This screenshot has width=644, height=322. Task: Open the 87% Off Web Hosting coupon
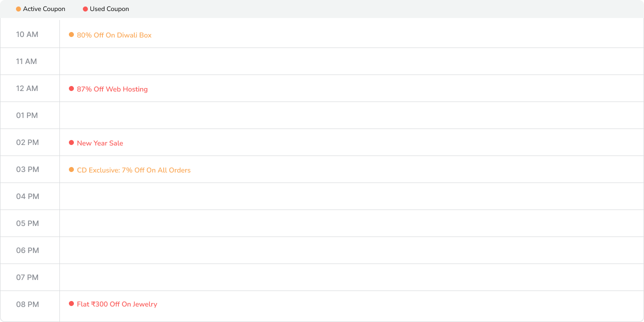pyautogui.click(x=112, y=89)
